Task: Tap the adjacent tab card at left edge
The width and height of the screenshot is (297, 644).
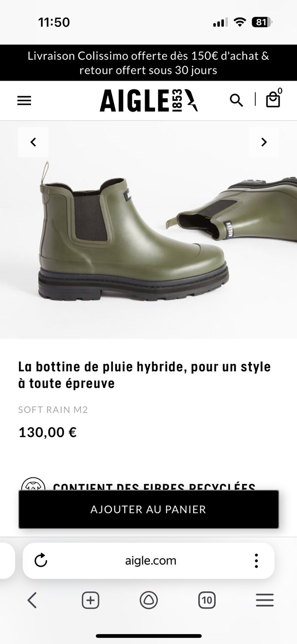Action: [7, 560]
